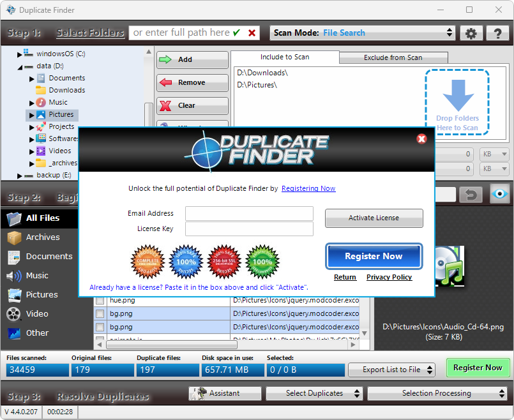Focus the License Key input field

(249, 229)
